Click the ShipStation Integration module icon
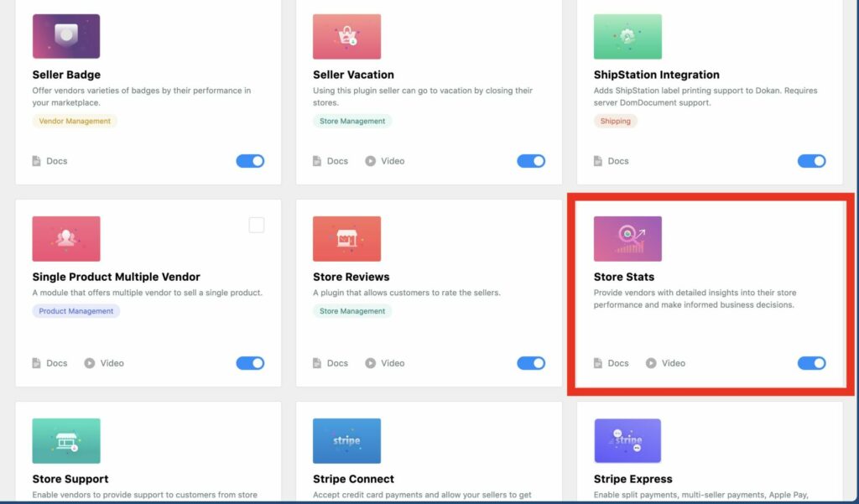This screenshot has height=504, width=859. (x=627, y=36)
